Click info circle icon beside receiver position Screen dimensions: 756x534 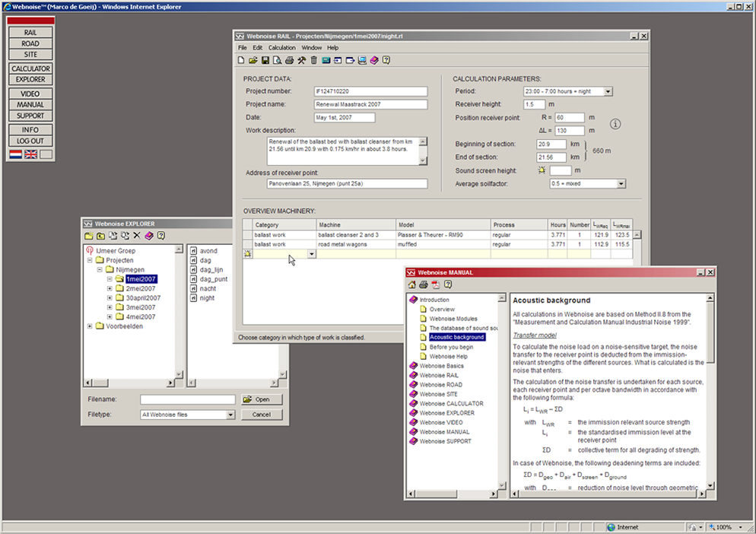point(615,124)
